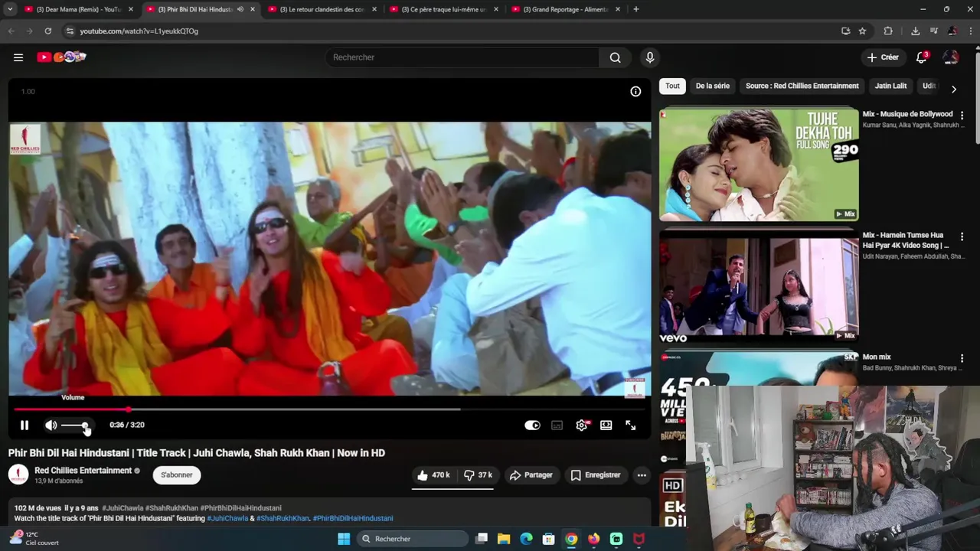Screen dimensions: 980x551
Task: Toggle subtitles button in player
Action: coord(557,425)
